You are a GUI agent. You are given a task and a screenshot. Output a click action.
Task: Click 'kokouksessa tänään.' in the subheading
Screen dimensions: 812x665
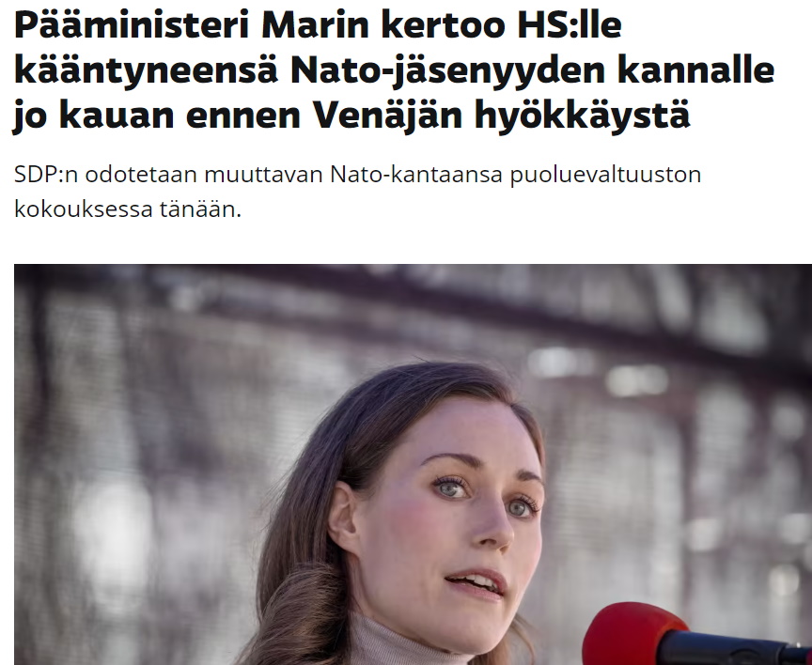[x=128, y=209]
